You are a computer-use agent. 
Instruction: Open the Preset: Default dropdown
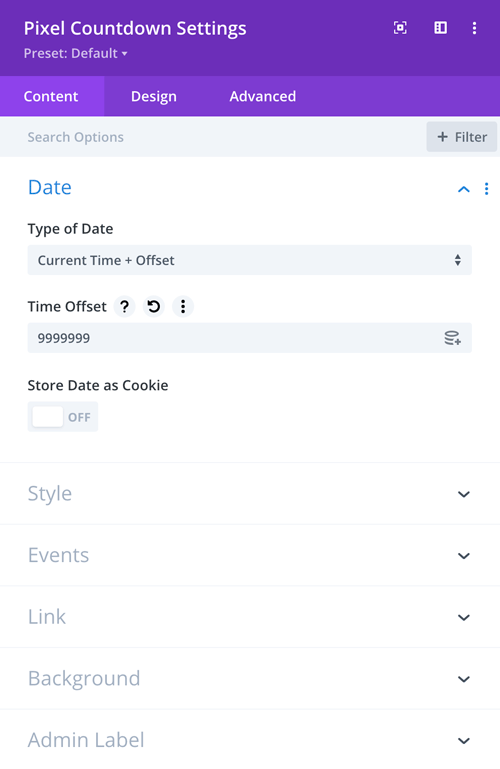[x=75, y=53]
